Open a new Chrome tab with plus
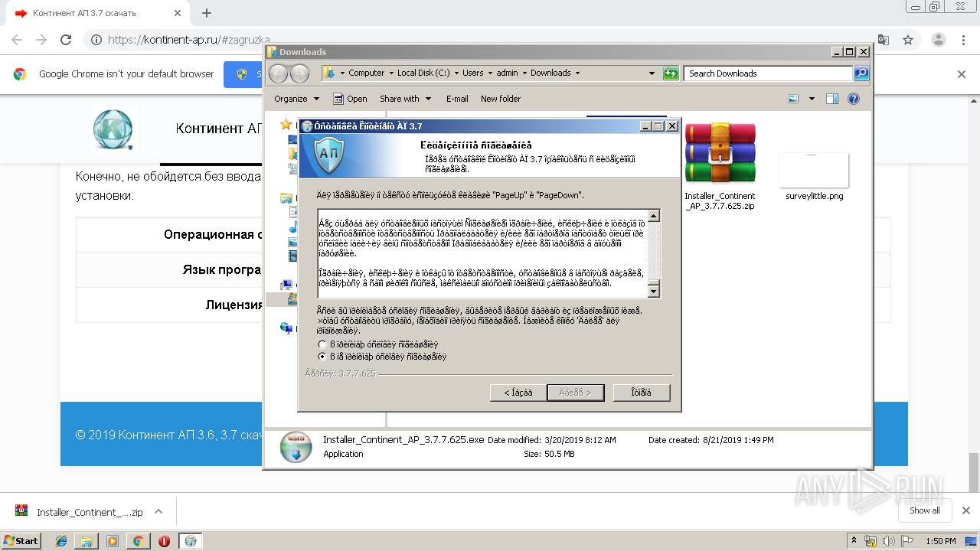The image size is (980, 551). pyautogui.click(x=206, y=13)
